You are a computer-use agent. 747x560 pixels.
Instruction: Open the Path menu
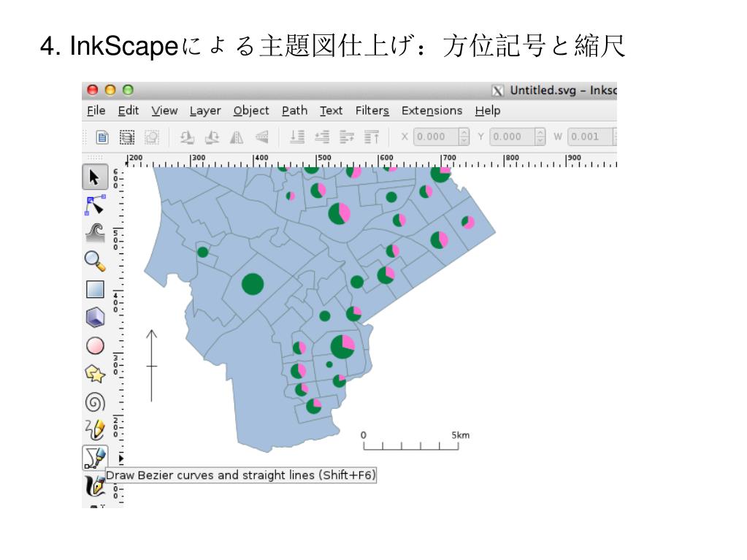pyautogui.click(x=294, y=110)
